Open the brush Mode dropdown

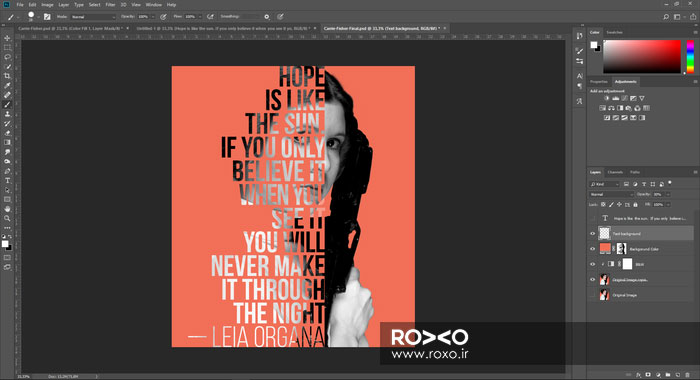pos(93,17)
